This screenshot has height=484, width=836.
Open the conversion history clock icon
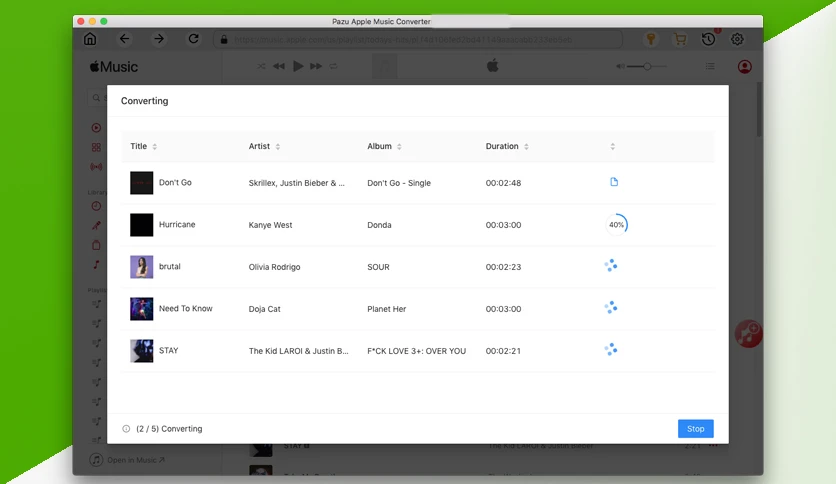pos(709,39)
